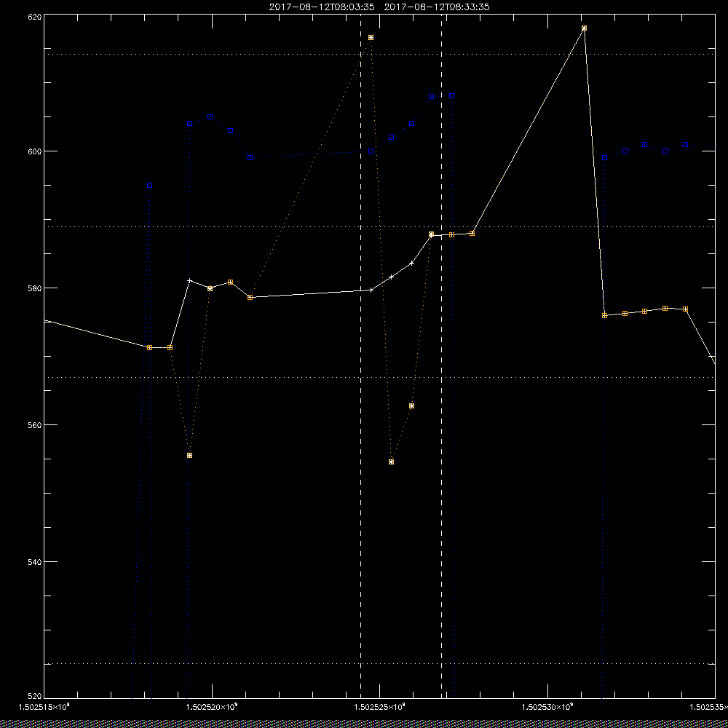Click the 1.502515×10⁹ x-axis label
Image resolution: width=728 pixels, height=728 pixels.
pos(44,707)
